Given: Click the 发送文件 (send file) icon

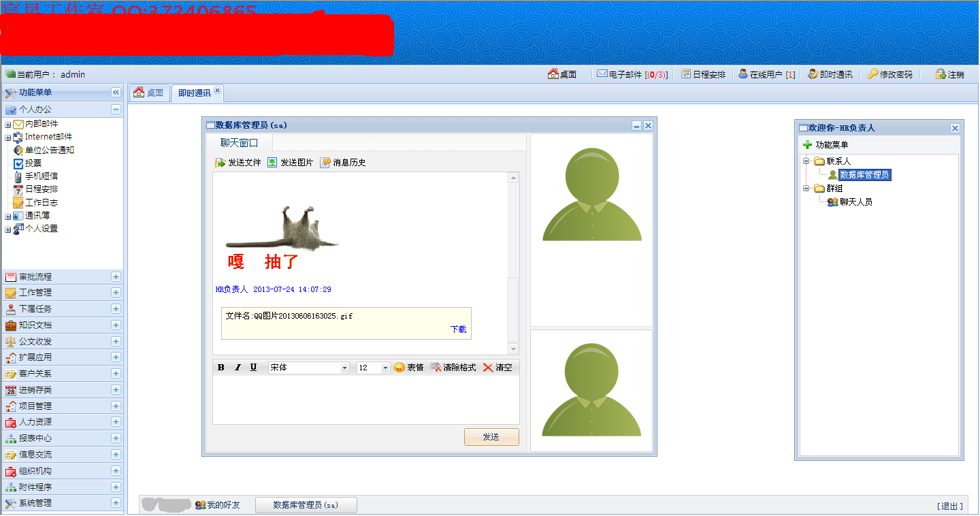Looking at the screenshot, I should tap(238, 162).
